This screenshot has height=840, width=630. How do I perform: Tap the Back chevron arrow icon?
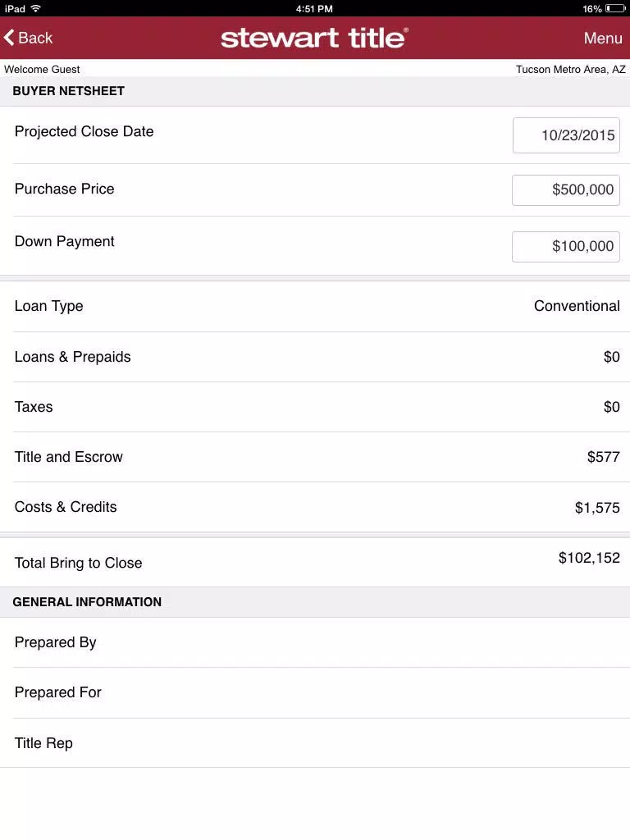[x=9, y=38]
